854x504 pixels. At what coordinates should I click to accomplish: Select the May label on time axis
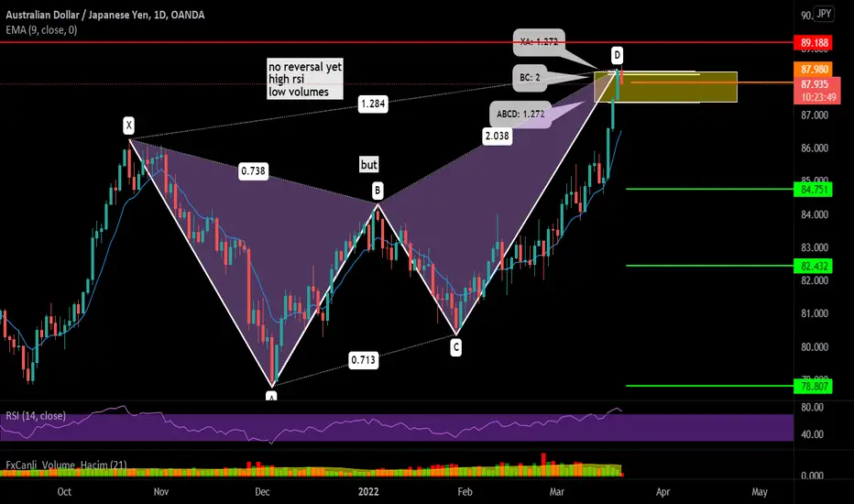(760, 491)
